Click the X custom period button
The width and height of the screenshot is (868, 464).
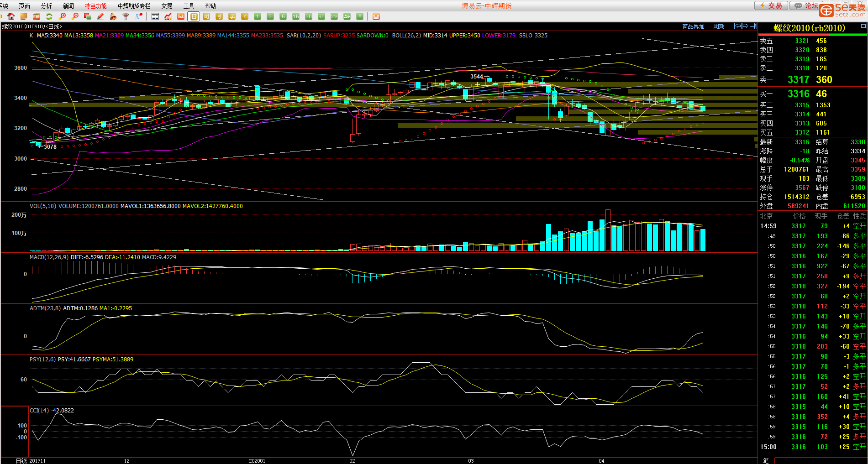point(245,16)
